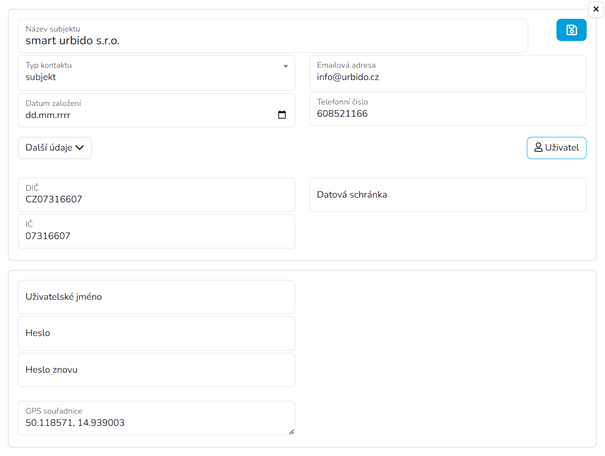Close the dialog with the X button

596,9
